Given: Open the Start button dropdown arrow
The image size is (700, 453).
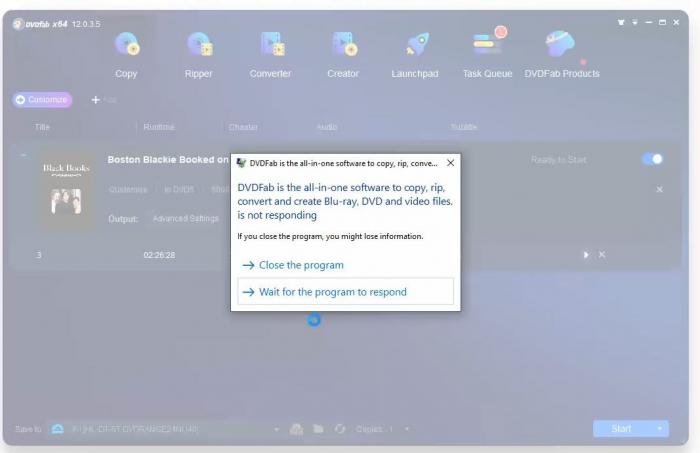Looking at the screenshot, I should click(x=660, y=428).
